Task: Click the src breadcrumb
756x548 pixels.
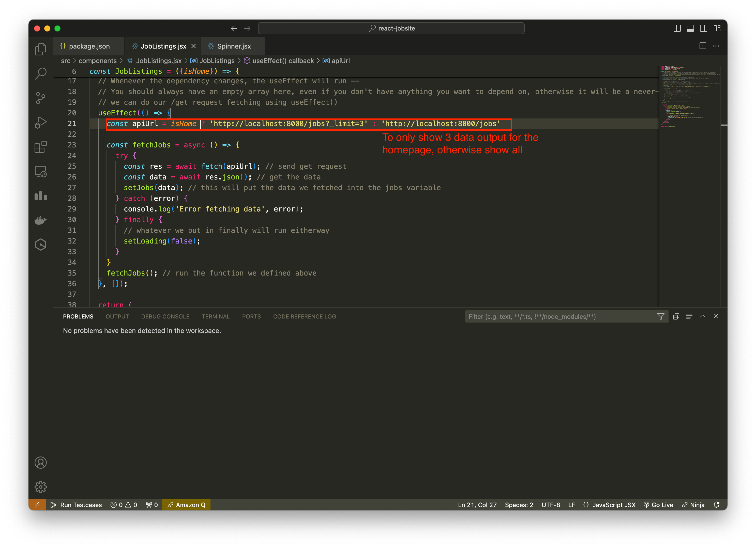Action: 66,61
